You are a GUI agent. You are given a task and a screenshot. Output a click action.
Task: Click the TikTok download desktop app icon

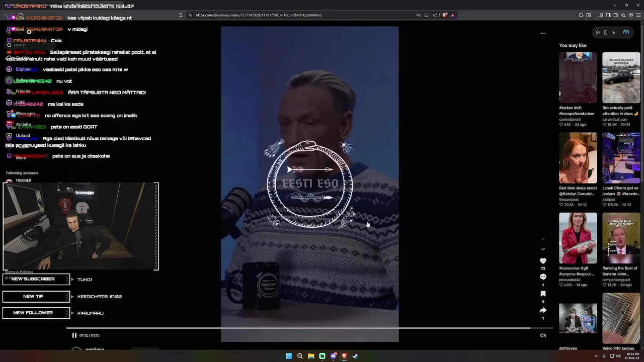point(613,32)
